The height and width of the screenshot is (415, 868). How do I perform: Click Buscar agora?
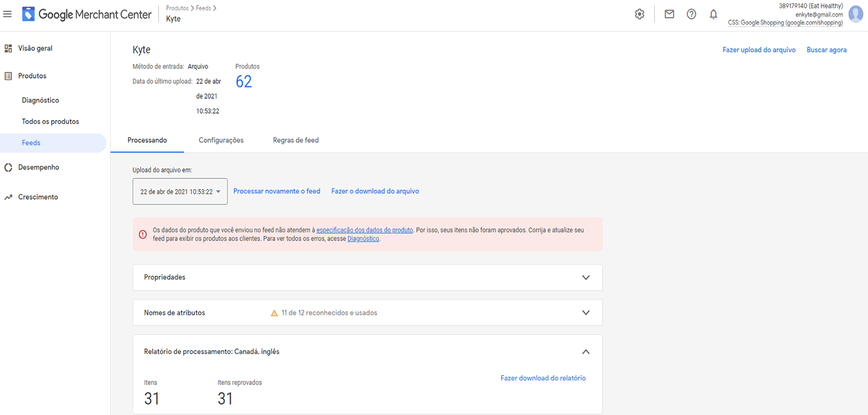pos(827,50)
